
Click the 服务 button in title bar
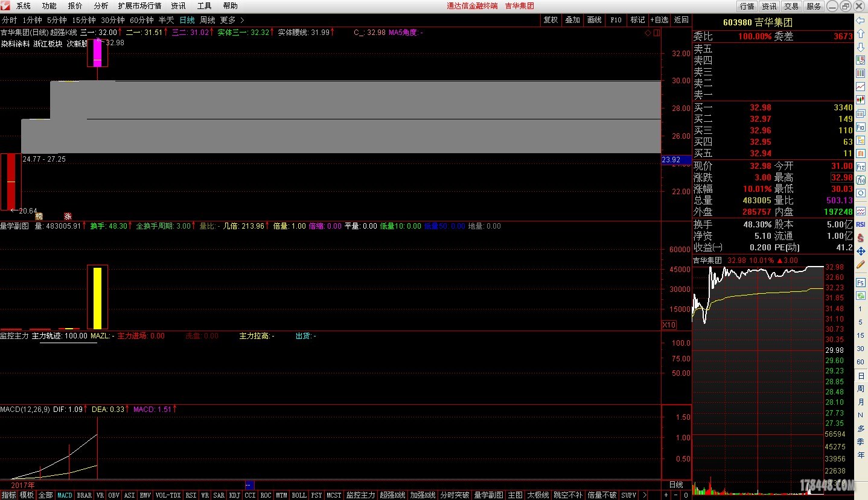(814, 6)
